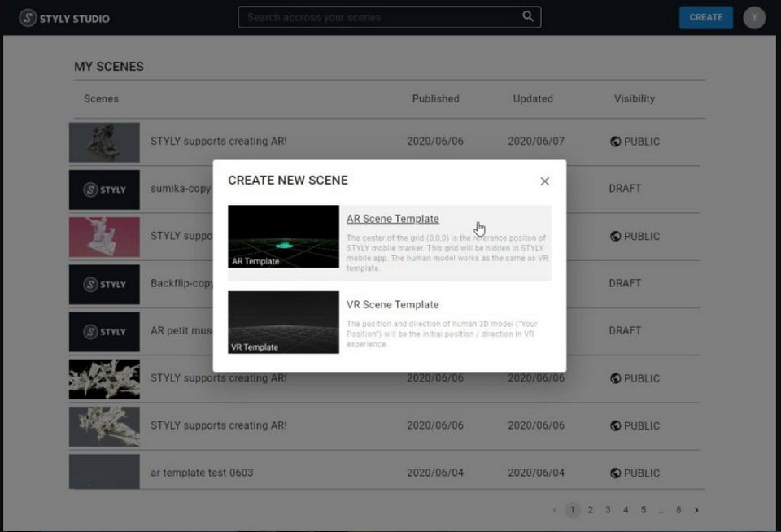Image resolution: width=781 pixels, height=532 pixels.
Task: Click the previous page arrow
Action: click(555, 510)
